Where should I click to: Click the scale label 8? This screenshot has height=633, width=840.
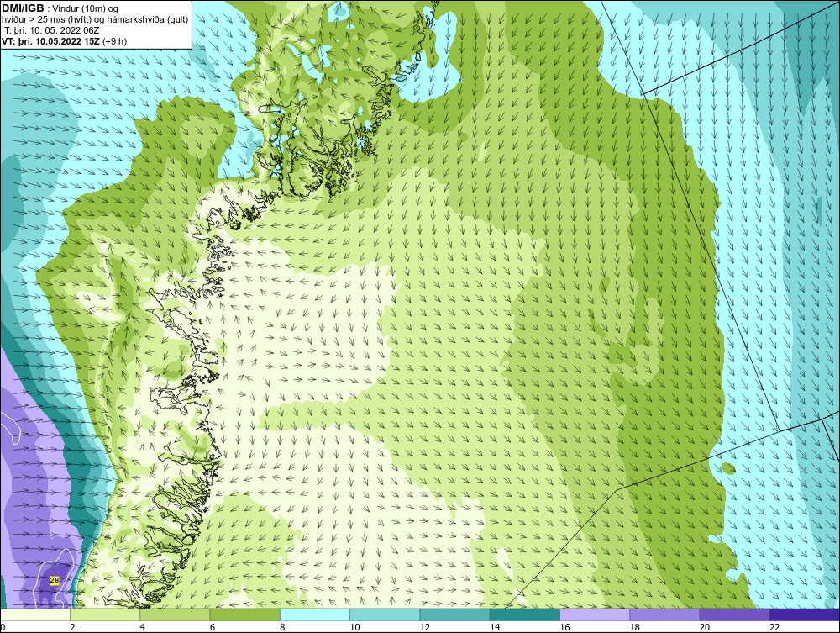282,628
